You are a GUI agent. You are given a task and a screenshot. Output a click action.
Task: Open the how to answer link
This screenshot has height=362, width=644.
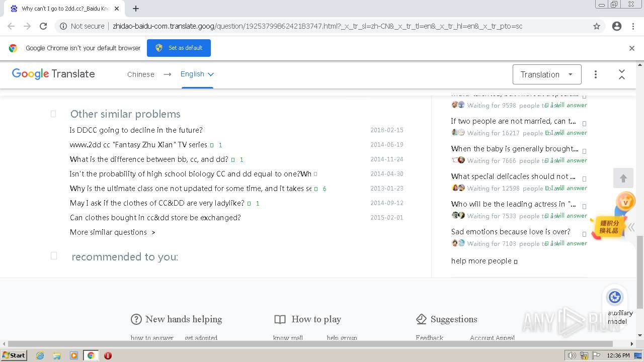click(152, 338)
